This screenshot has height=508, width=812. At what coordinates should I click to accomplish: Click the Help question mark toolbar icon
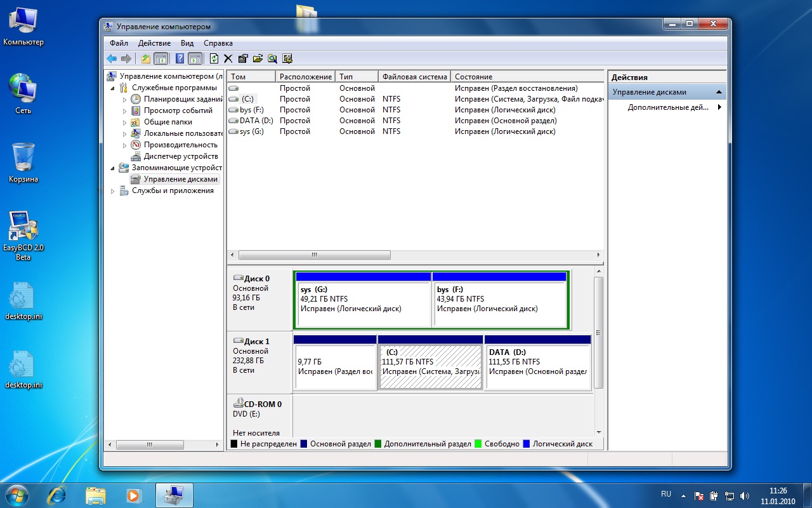(180, 58)
